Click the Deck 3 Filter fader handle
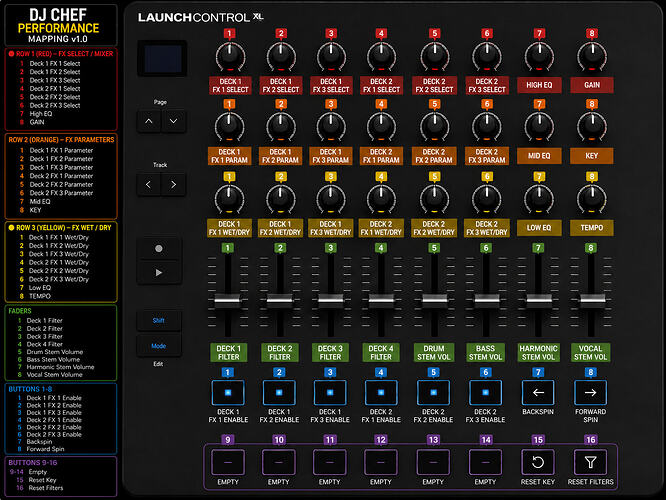The width and height of the screenshot is (666, 500). click(330, 300)
